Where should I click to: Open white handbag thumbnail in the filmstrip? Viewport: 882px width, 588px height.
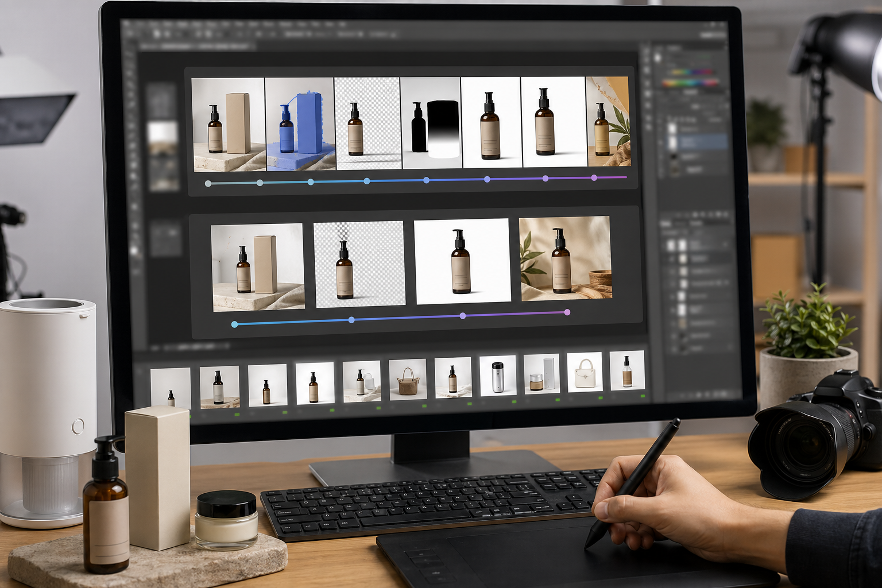[x=585, y=372]
